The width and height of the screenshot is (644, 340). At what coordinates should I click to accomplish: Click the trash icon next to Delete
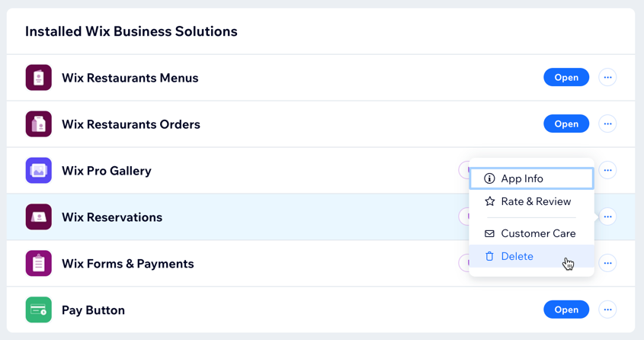[x=489, y=256]
